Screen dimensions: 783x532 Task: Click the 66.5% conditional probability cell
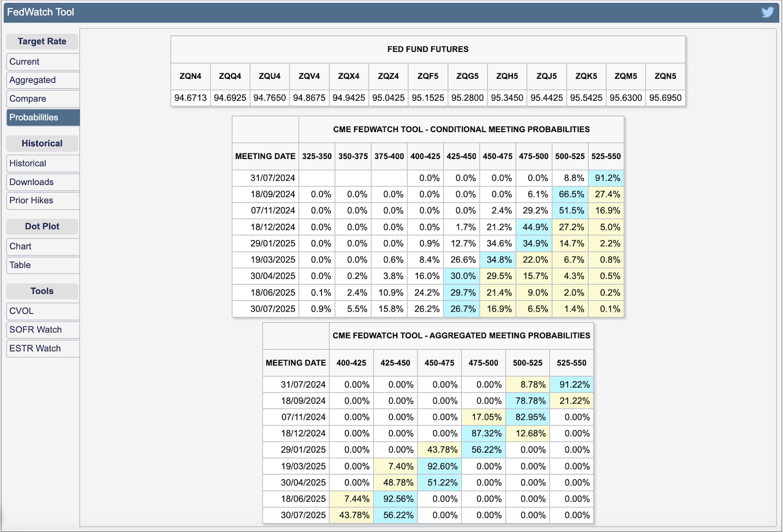click(x=570, y=194)
